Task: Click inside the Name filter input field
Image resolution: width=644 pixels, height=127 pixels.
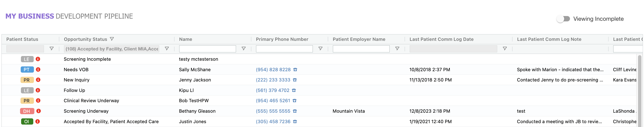Action: pos(207,49)
